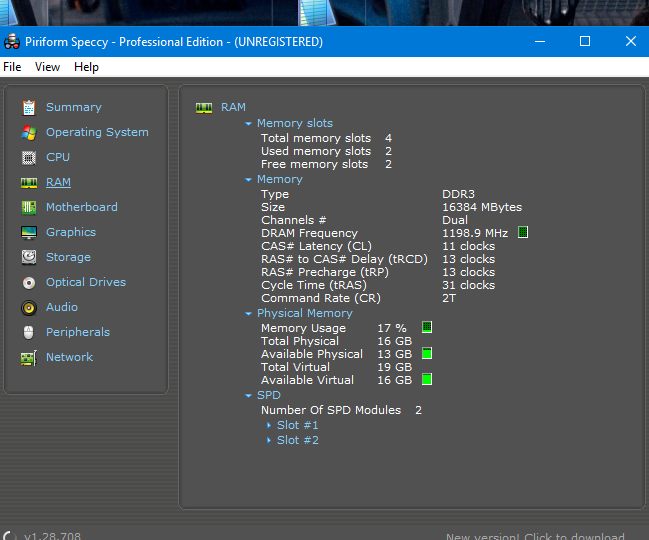Screen dimensions: 649x540
Task: Click the Summary icon in sidebar
Action: 28,107
